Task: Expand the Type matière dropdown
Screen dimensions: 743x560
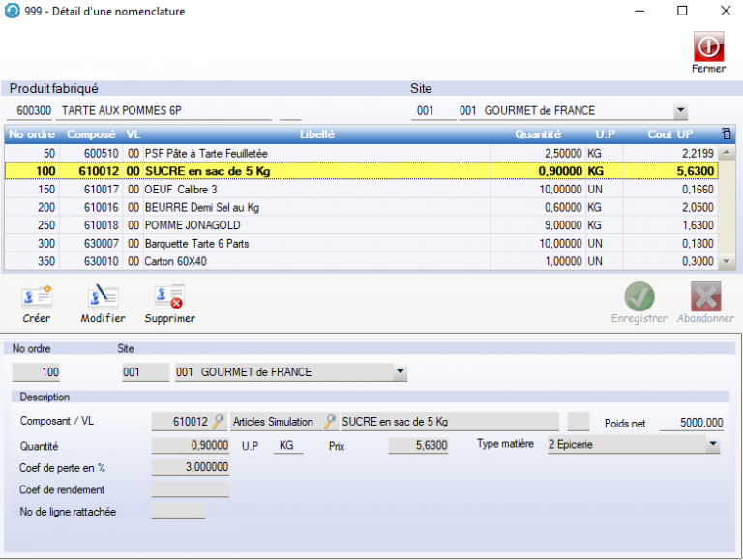Action: click(x=713, y=445)
